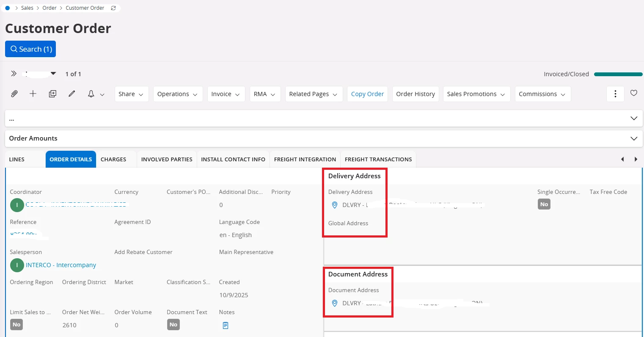This screenshot has width=644, height=337.
Task: Follow the INTERCO - Intercompany link
Action: pos(61,265)
